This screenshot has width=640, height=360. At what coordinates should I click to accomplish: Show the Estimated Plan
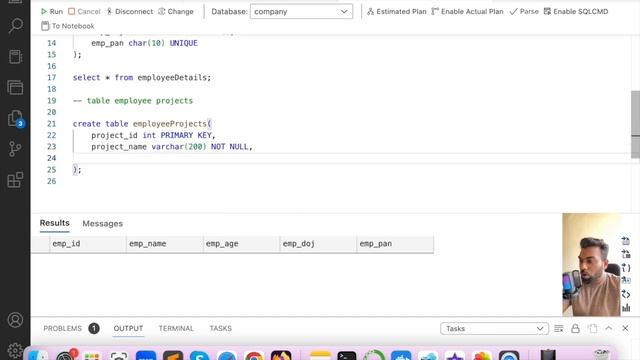pos(396,11)
